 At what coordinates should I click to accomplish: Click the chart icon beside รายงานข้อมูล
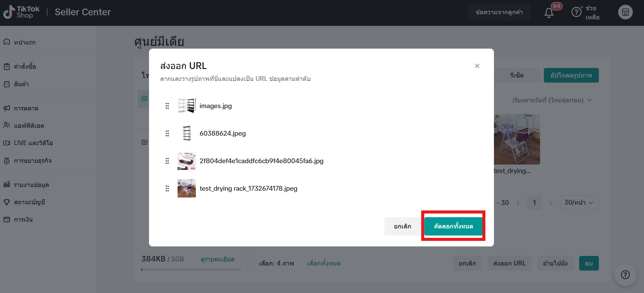[7, 185]
